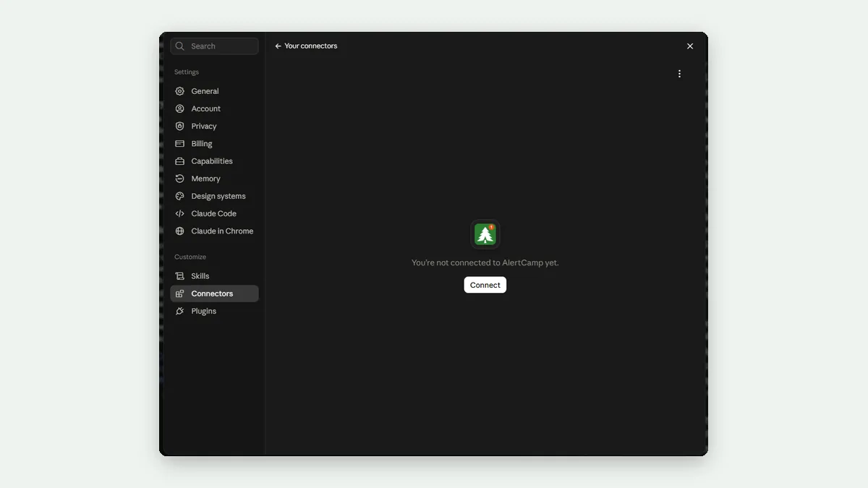The image size is (868, 488).
Task: Close the settings dialog
Action: 690,46
